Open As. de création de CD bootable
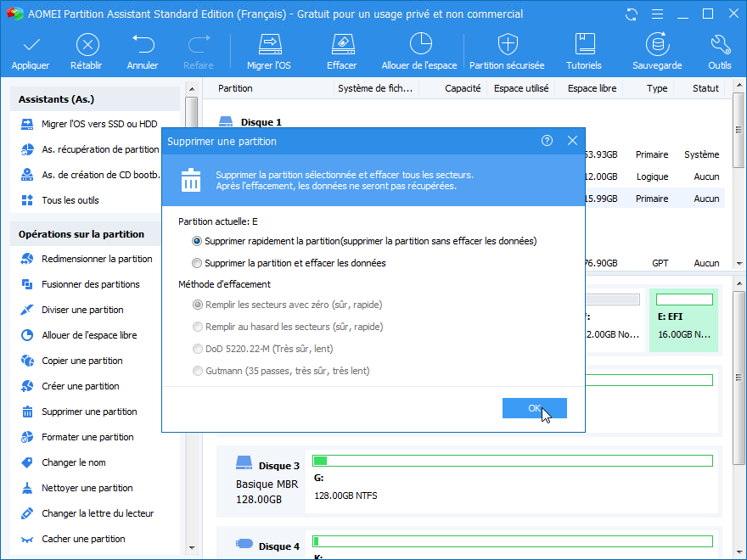The image size is (747, 560). pyautogui.click(x=90, y=175)
